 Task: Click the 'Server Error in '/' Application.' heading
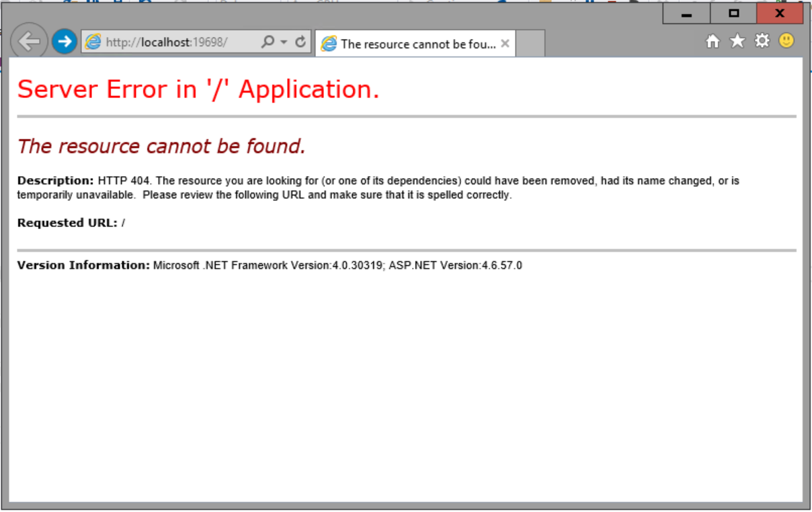click(198, 89)
